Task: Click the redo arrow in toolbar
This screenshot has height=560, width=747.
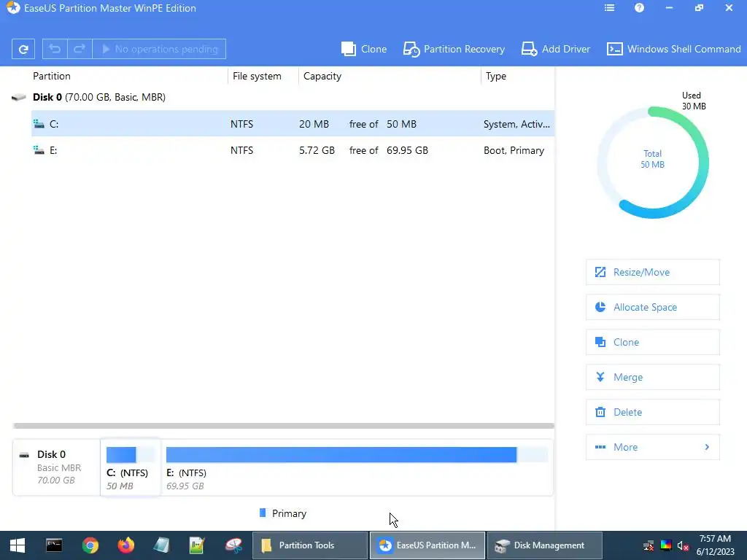Action: [x=80, y=49]
